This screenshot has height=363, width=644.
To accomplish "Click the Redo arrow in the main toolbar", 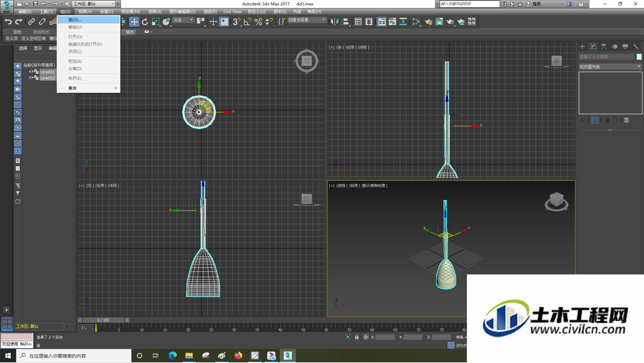I will 19,22.
